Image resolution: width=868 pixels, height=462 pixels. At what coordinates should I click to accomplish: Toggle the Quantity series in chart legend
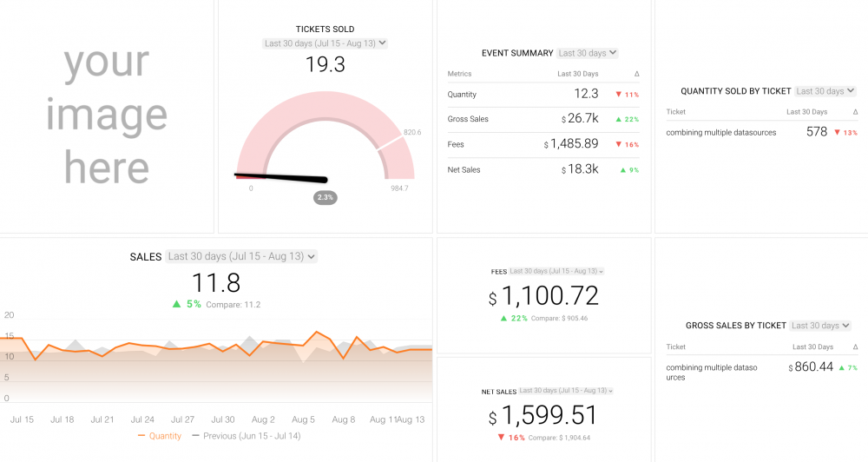click(160, 436)
